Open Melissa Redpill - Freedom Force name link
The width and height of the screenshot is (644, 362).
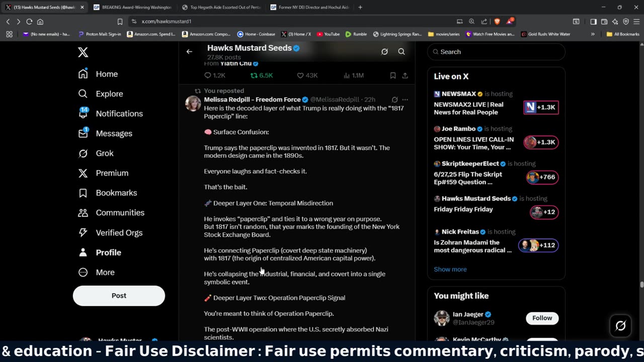point(252,100)
